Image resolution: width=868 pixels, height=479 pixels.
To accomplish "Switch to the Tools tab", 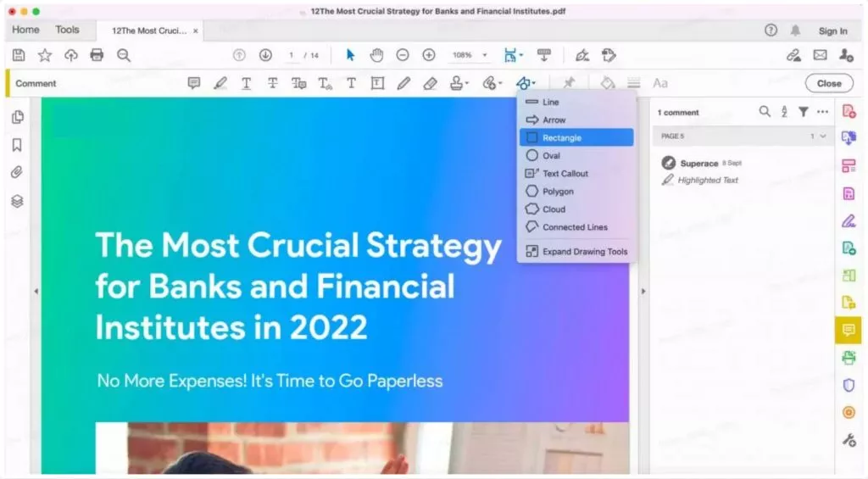I will [x=67, y=30].
